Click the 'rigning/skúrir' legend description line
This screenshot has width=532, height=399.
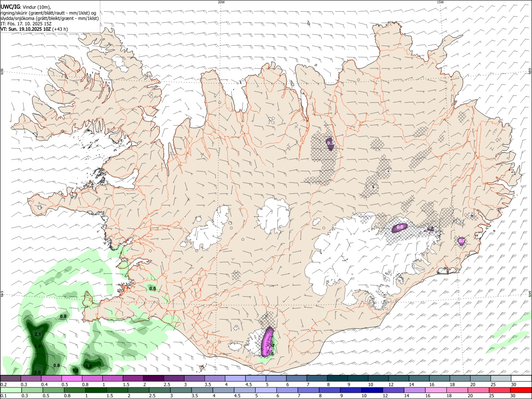48,12
